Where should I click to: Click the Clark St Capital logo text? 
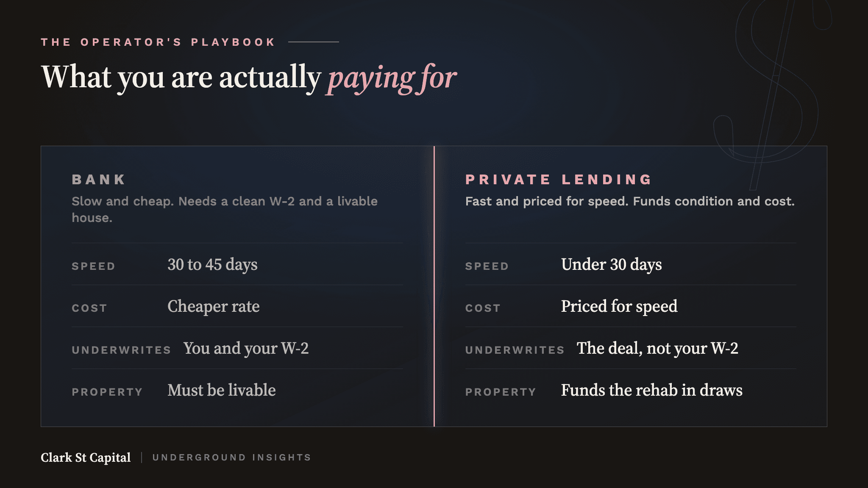(86, 457)
